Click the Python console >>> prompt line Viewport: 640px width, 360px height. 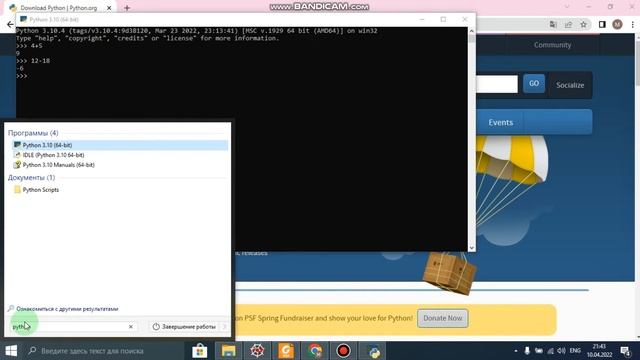point(22,76)
